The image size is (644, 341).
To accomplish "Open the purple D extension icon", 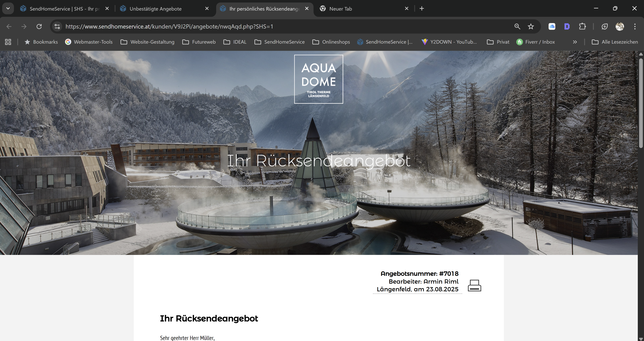I will pyautogui.click(x=567, y=27).
